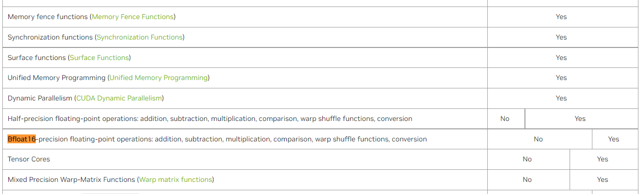Viewport: 644px width, 194px height.
Task: Click the Yes cell in Tensor Cores row
Action: [602, 159]
